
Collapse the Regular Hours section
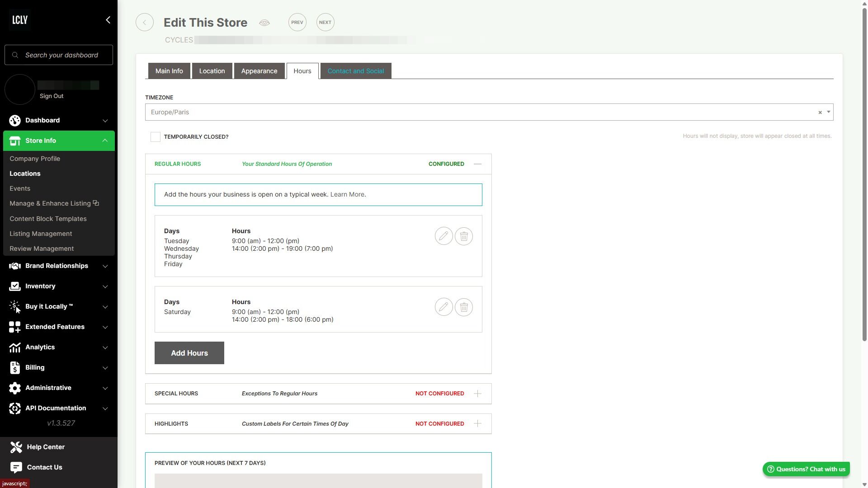click(x=477, y=164)
